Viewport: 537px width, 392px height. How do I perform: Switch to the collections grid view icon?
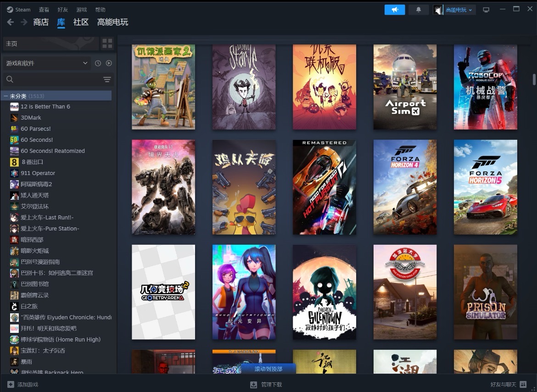pos(107,44)
